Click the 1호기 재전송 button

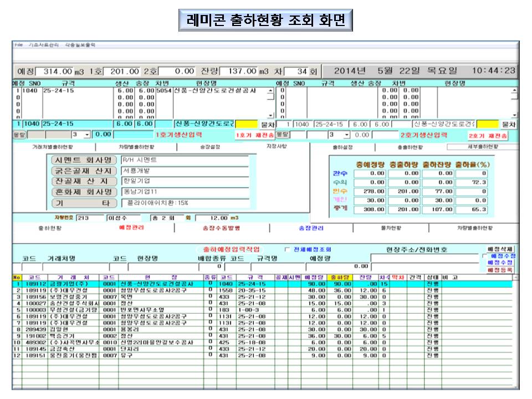[x=255, y=135]
